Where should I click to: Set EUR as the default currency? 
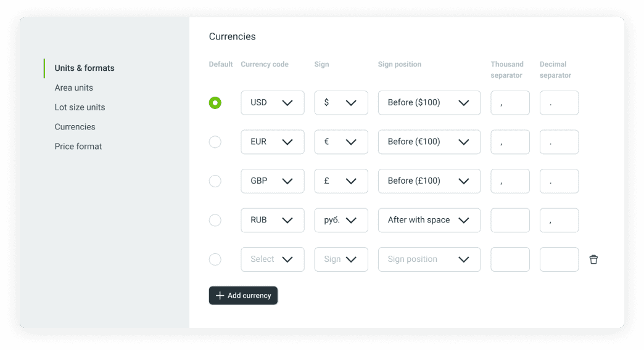[x=215, y=142]
